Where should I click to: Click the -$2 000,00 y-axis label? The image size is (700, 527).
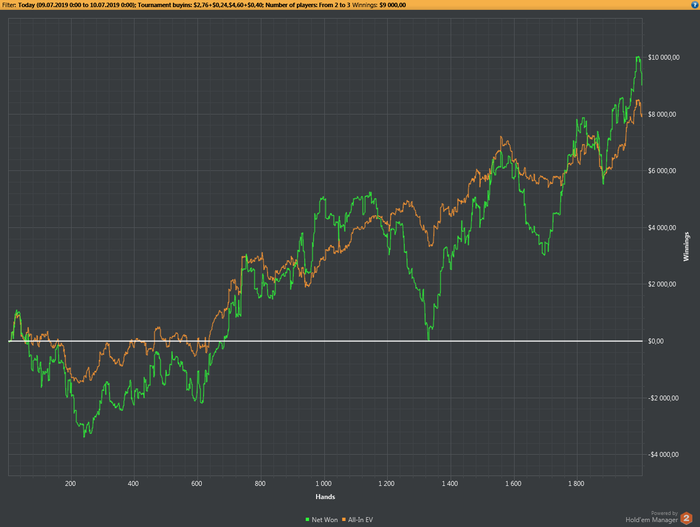pos(663,398)
